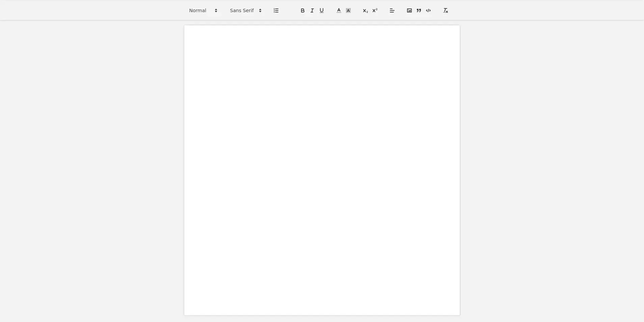
Task: Toggle underline formatting
Action: pos(322,10)
